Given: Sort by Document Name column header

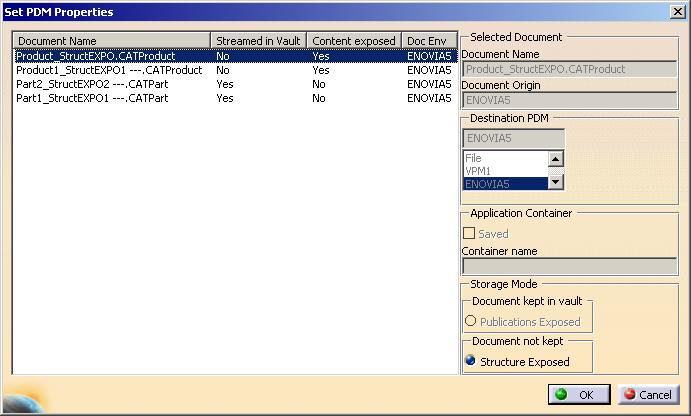Looking at the screenshot, I should click(x=110, y=40).
